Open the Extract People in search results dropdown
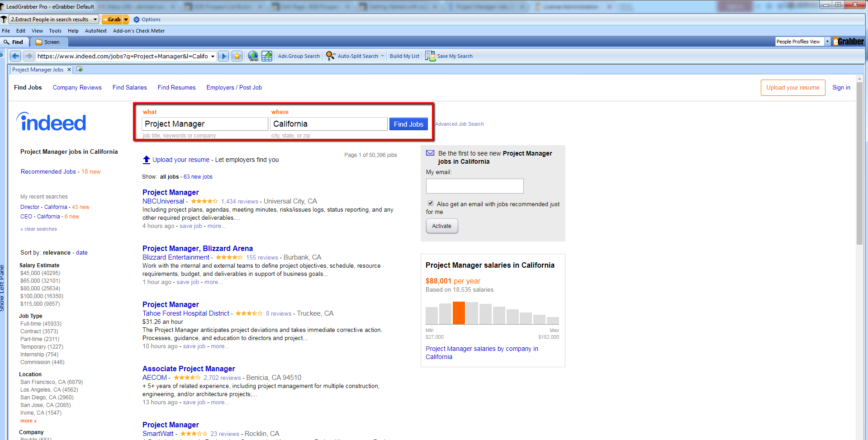Viewport: 868px width, 440px height. (x=95, y=19)
